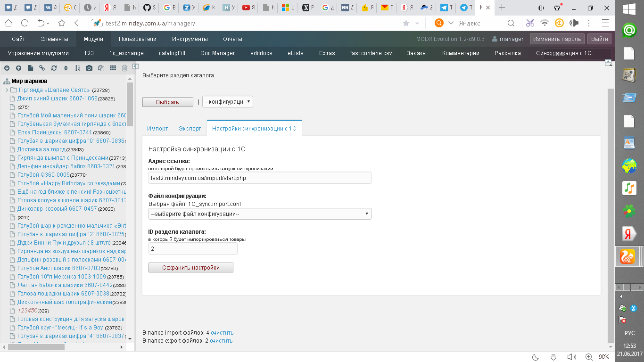The width and height of the screenshot is (644, 362).
Task: Reload the current page in the browser
Action: pos(25,23)
